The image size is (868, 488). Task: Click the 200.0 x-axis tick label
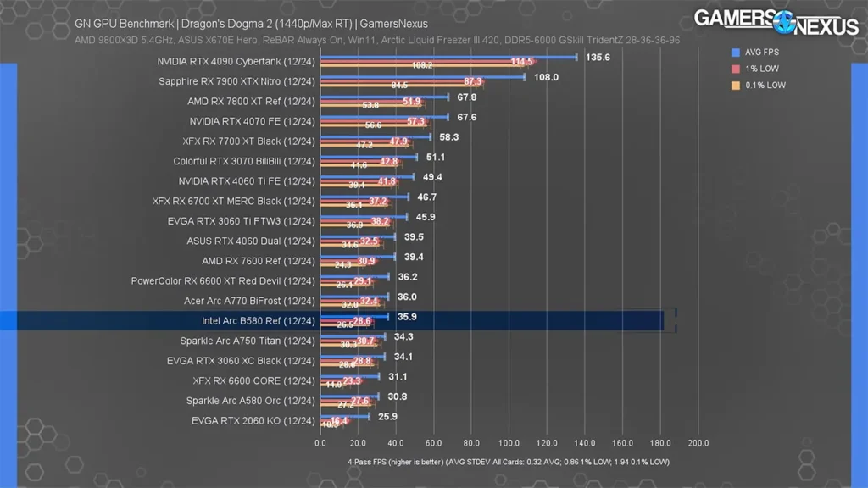click(x=698, y=443)
